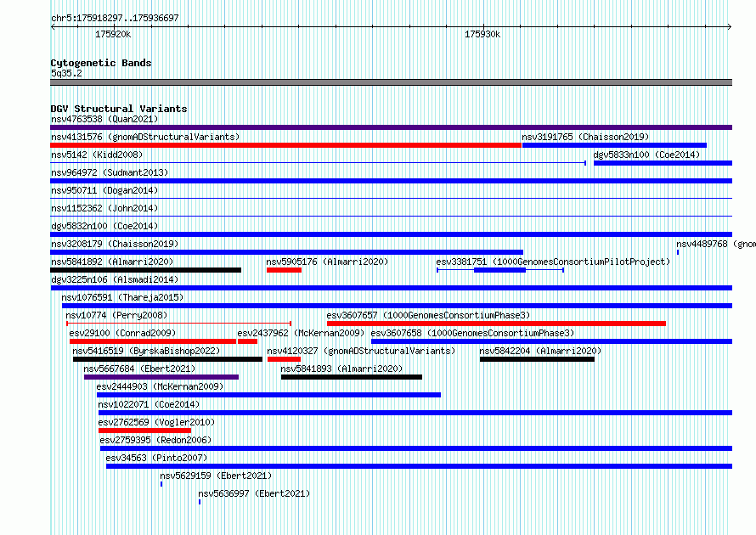Open esv2437962 (McKernan2009) label
Viewport: 756px width, 535px height.
(x=301, y=333)
